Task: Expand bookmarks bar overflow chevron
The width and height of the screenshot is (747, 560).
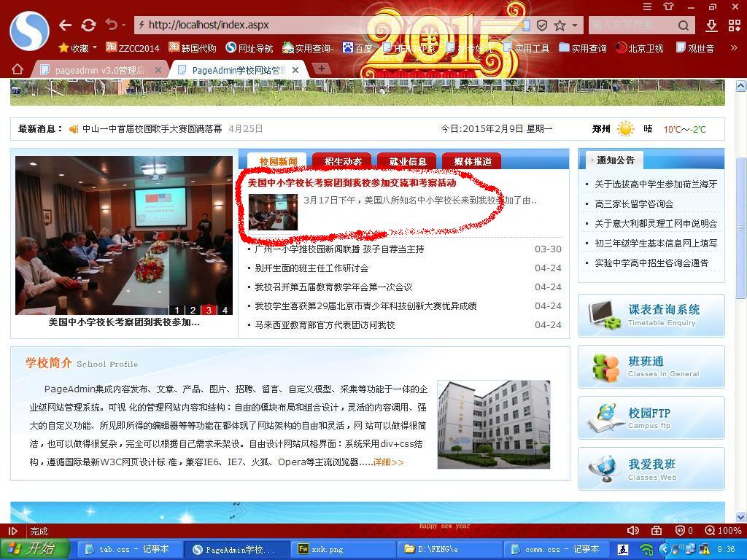Action: (733, 48)
